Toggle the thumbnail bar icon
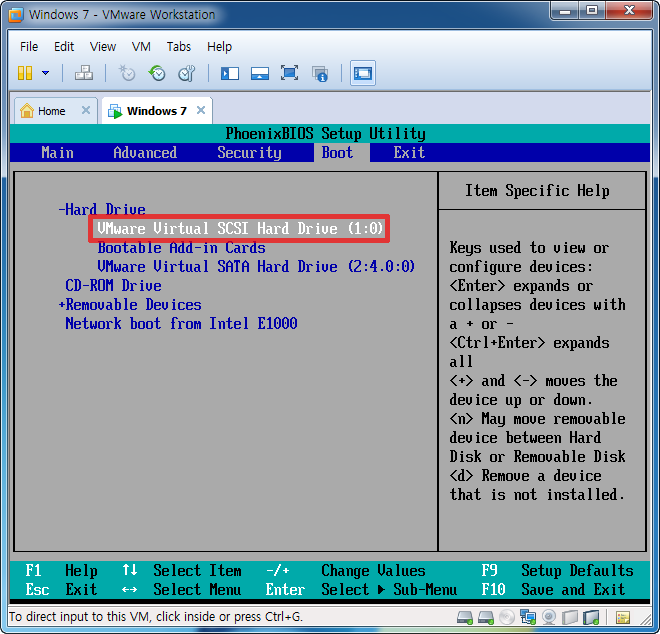Viewport: 660px width, 634px height. coord(260,73)
